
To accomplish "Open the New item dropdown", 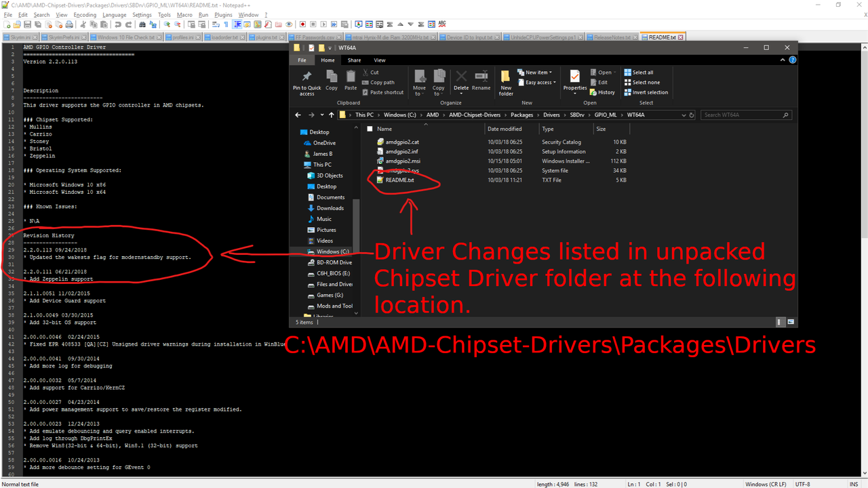I will pyautogui.click(x=535, y=73).
